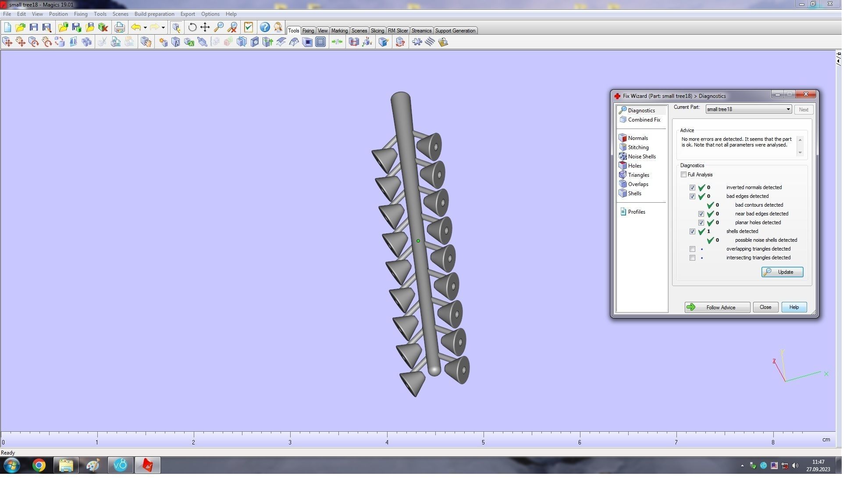Enable the Full Analysis checkbox

[683, 175]
